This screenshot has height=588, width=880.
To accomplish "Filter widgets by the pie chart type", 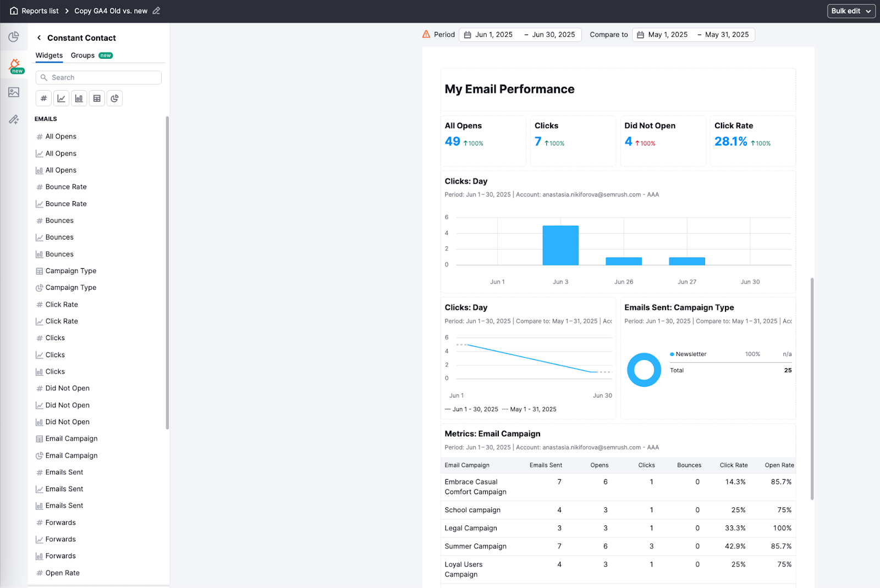I will (x=114, y=98).
